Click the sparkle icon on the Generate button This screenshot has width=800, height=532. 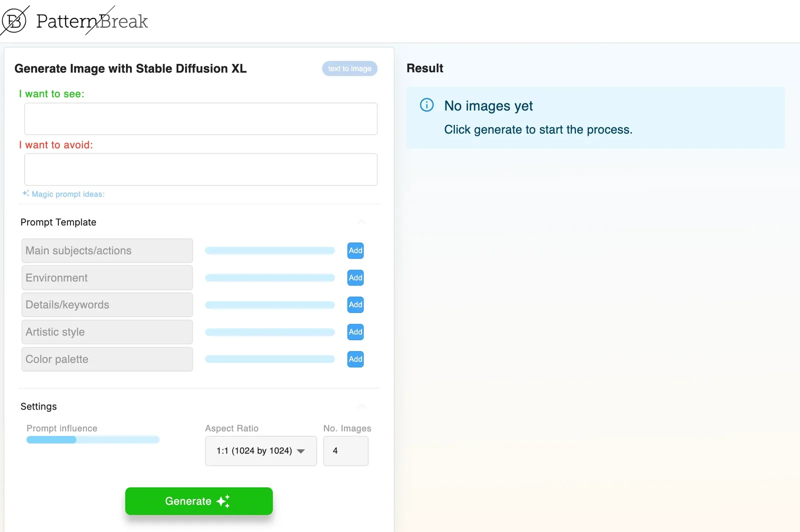click(223, 501)
